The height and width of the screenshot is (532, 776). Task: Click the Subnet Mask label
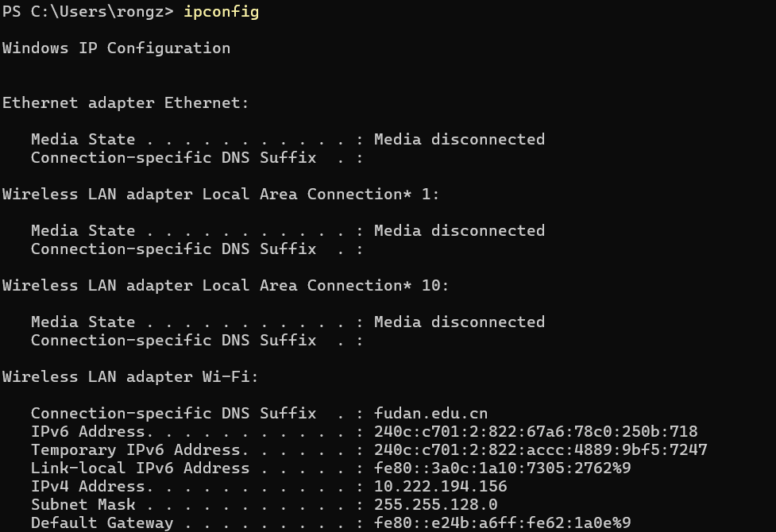[83, 505]
